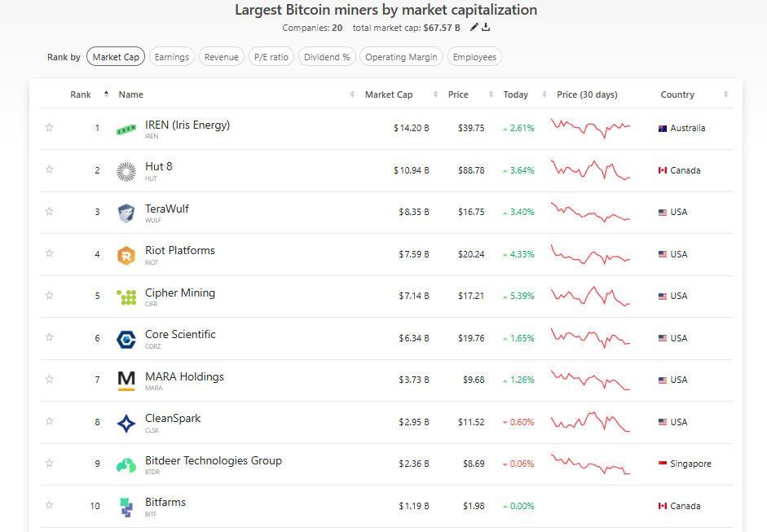Click the MARA Holdings logo icon
The height and width of the screenshot is (532, 767).
(x=126, y=381)
